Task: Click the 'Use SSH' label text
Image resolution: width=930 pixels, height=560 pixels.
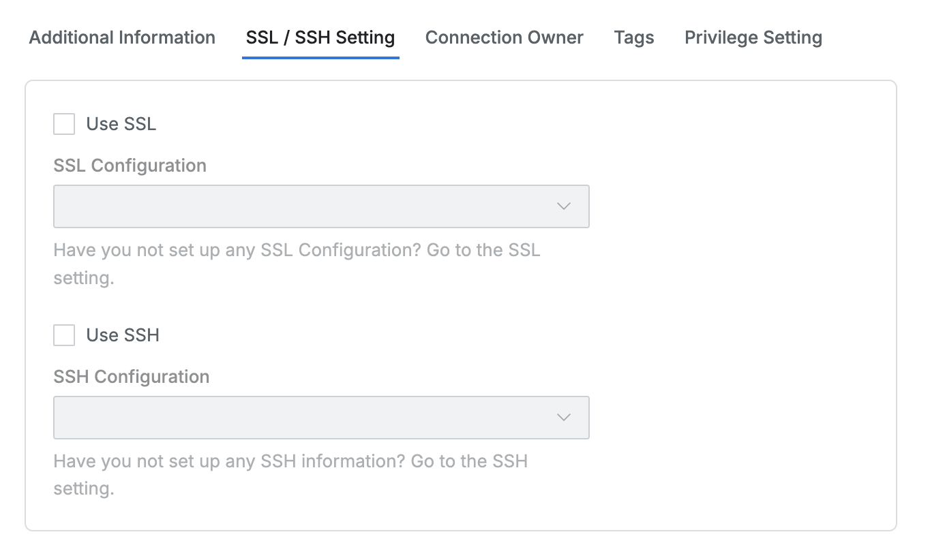Action: point(123,335)
